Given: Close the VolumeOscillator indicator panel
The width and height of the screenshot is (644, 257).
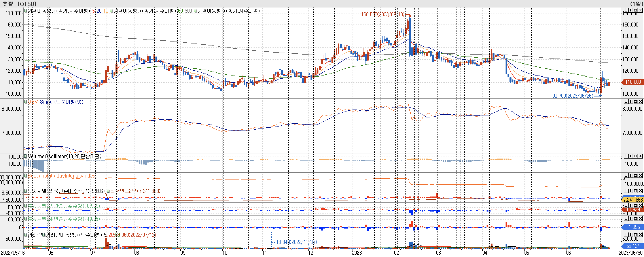Looking at the screenshot, I should [x=640, y=156].
